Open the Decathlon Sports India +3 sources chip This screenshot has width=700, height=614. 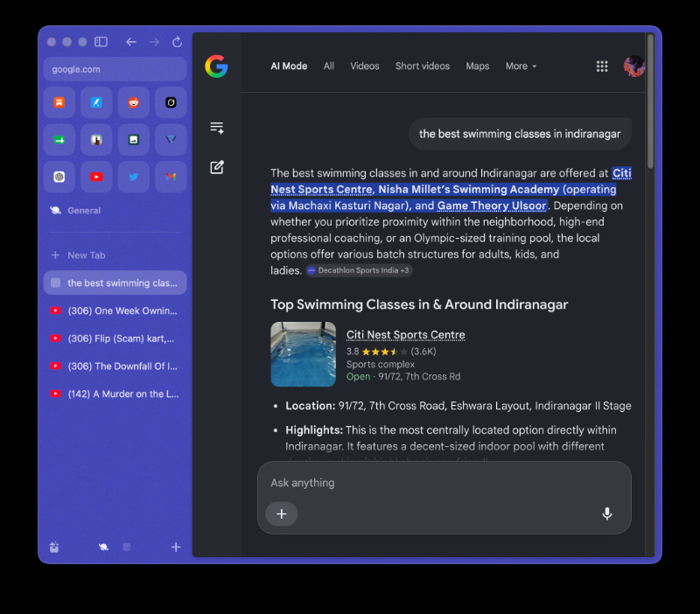[359, 270]
